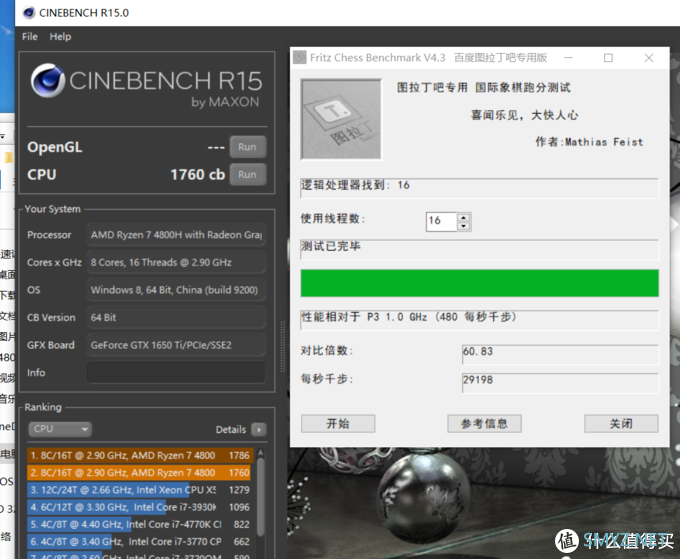Image resolution: width=680 pixels, height=559 pixels.
Task: Increase thread count with the up stepper arrow
Action: (x=464, y=218)
